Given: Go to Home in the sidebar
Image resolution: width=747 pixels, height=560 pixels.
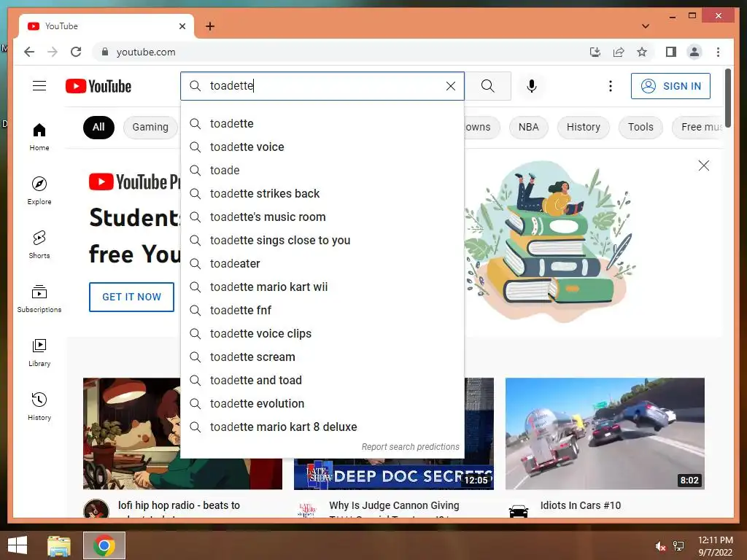Looking at the screenshot, I should click(39, 136).
